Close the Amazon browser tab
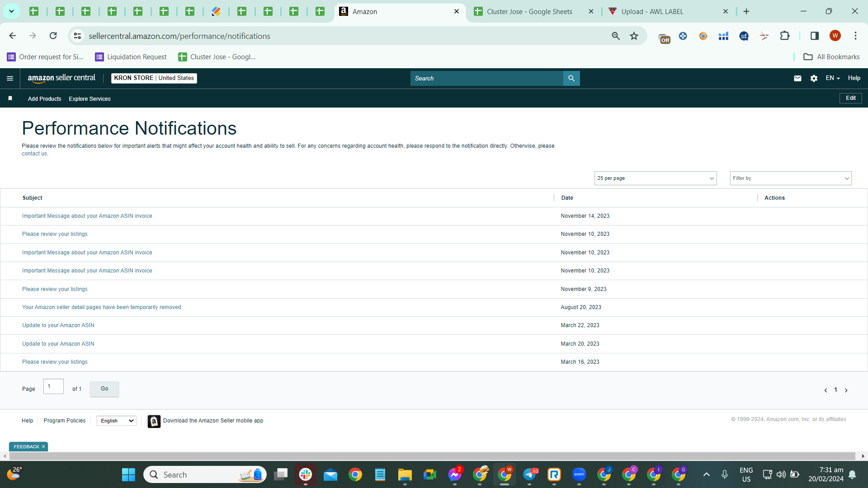The height and width of the screenshot is (488, 868). point(457,12)
